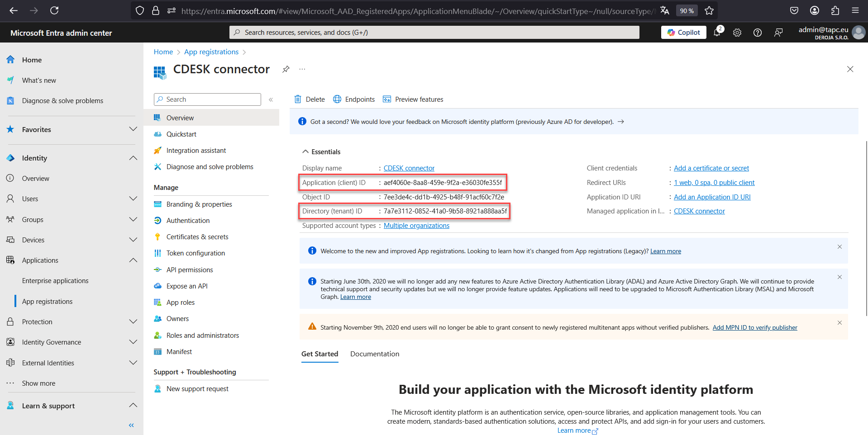Collapse the Identity section
Screen dimensions: 868x435
(x=133, y=158)
